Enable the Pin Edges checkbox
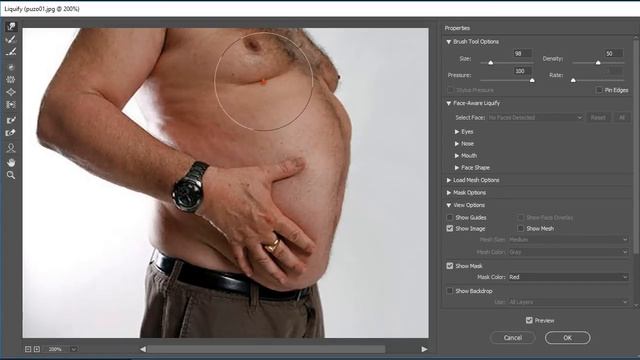The height and width of the screenshot is (360, 640). click(599, 90)
